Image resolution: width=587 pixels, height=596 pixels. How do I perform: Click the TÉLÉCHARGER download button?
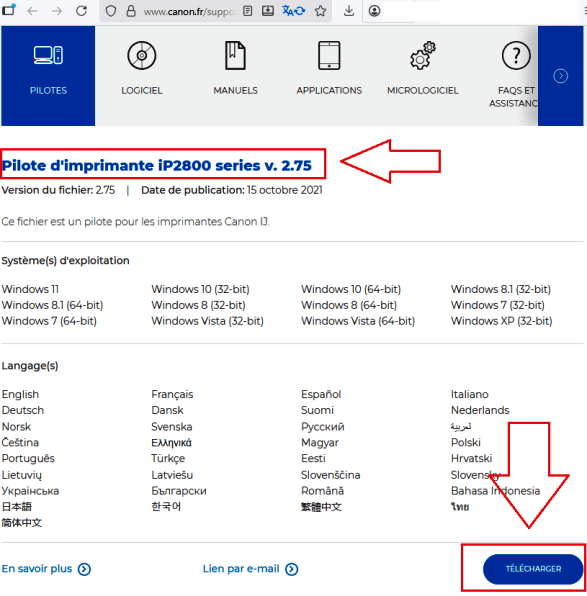pos(533,569)
